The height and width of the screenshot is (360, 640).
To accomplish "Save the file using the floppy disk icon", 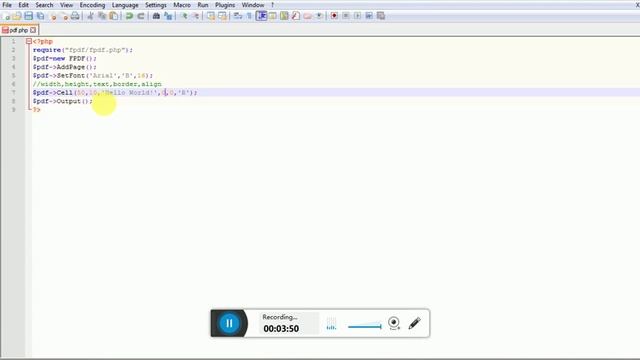I will pos(28,16).
